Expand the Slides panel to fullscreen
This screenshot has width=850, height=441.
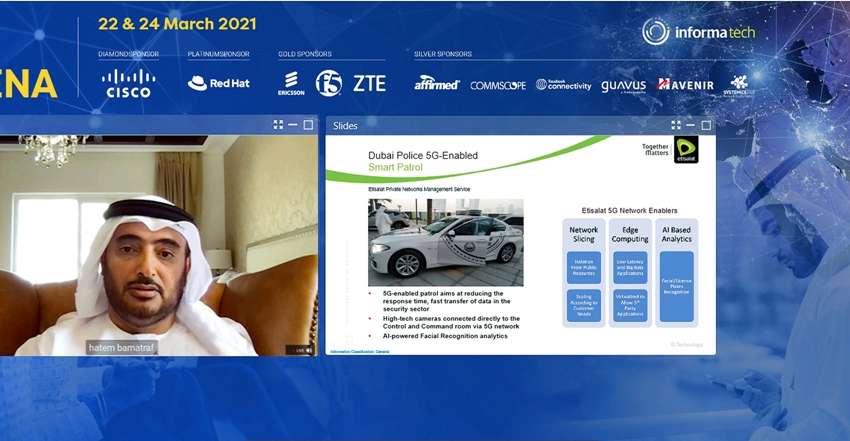pos(677,125)
